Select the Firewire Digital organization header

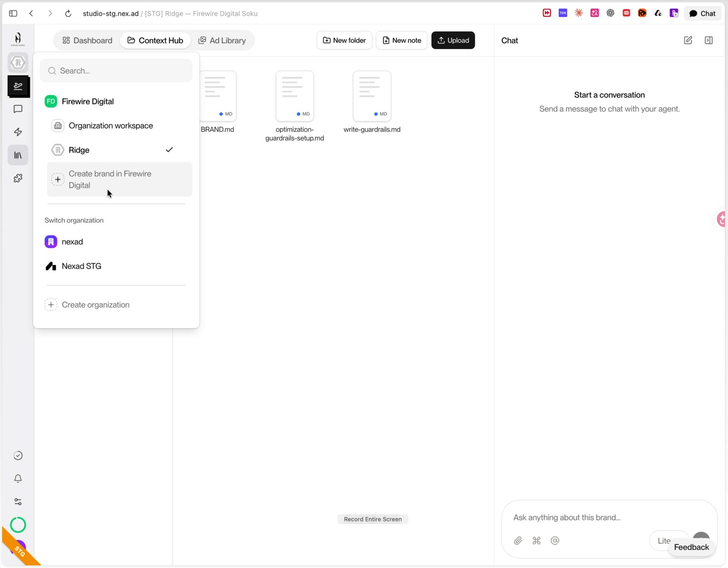coord(116,101)
